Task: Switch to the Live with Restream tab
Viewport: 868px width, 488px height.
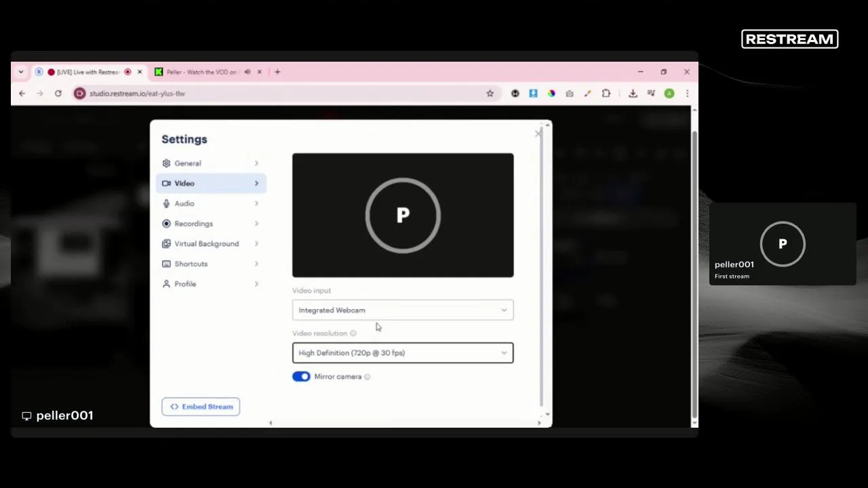Action: [x=88, y=72]
